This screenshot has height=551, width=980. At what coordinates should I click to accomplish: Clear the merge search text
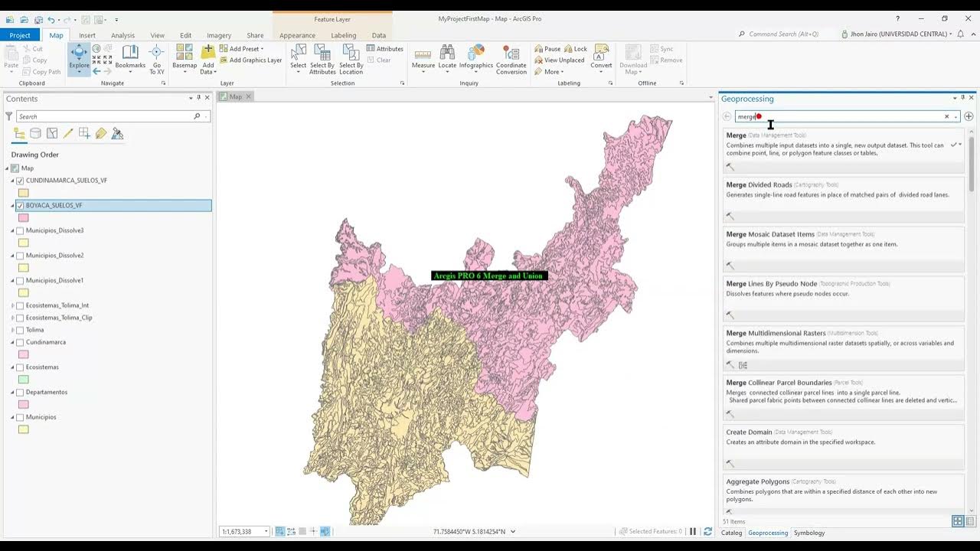946,116
